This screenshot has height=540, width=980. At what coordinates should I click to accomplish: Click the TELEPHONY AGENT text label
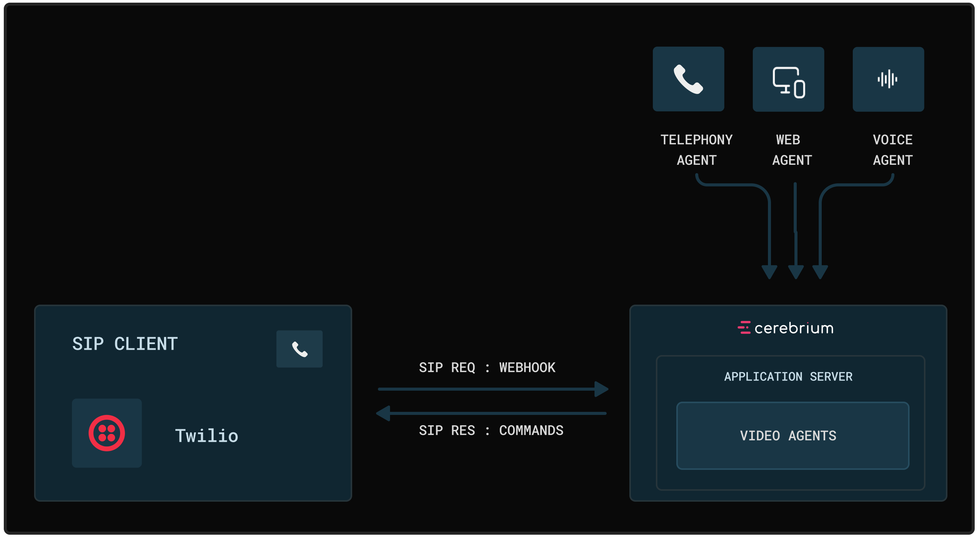pos(697,150)
